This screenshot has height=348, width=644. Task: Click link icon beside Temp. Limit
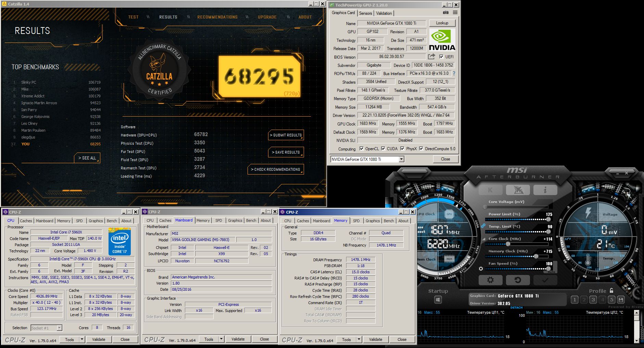pos(483,226)
